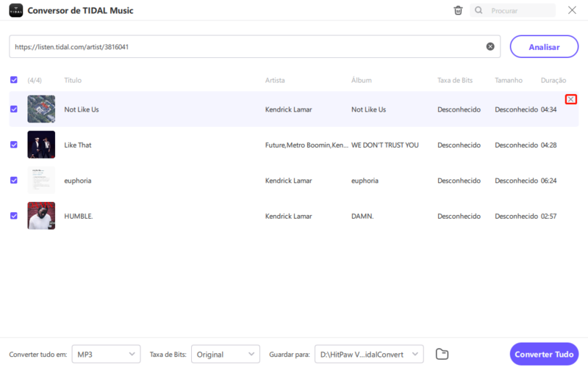Uncheck the euphoria track checkbox
The height and width of the screenshot is (370, 588).
[x=14, y=180]
